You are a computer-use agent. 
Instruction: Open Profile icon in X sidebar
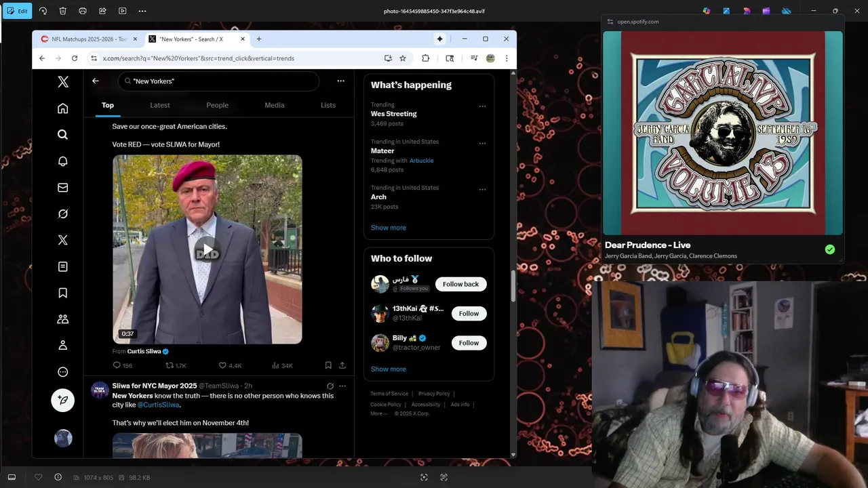click(63, 345)
